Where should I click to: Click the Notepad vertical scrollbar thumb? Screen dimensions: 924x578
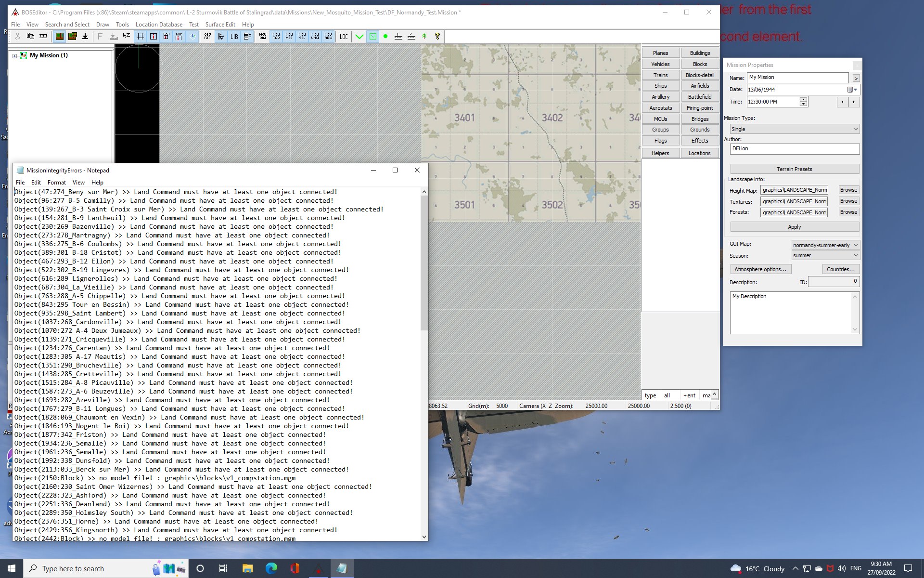coord(424,263)
